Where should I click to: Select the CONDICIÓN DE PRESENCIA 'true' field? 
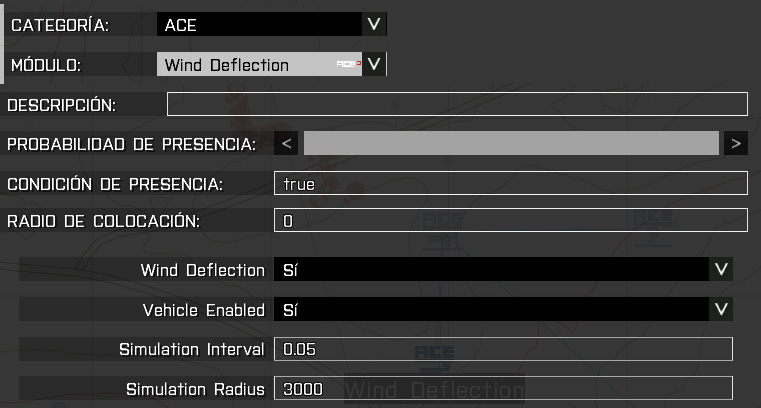pyautogui.click(x=510, y=184)
